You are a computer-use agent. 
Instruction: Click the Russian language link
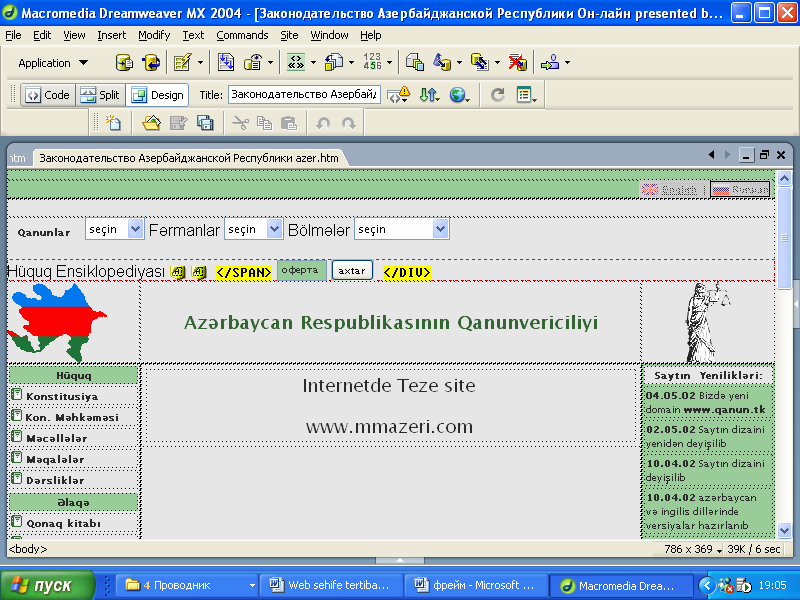[740, 190]
